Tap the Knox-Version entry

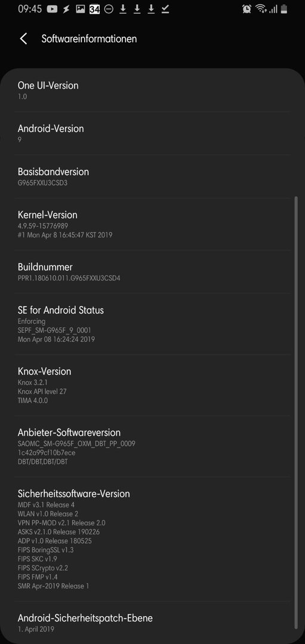point(153,385)
